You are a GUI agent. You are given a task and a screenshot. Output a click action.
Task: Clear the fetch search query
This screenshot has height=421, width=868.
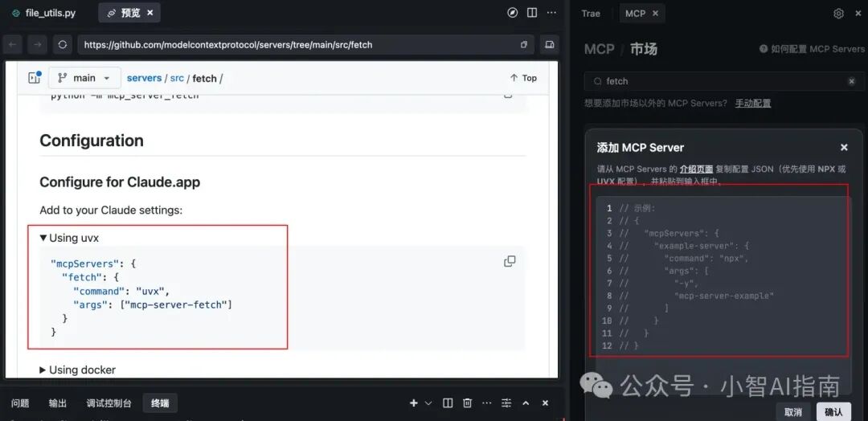(x=851, y=81)
